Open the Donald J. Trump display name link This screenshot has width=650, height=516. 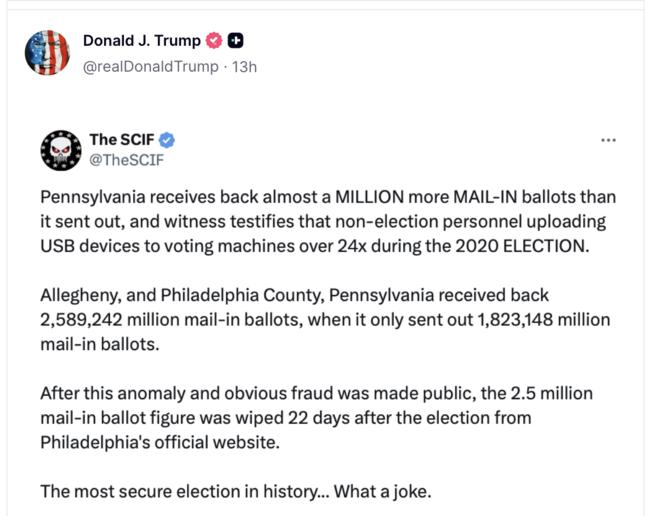[141, 41]
